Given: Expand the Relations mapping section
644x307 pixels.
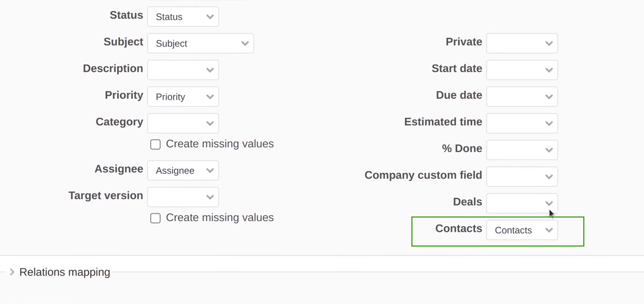Looking at the screenshot, I should 64,272.
